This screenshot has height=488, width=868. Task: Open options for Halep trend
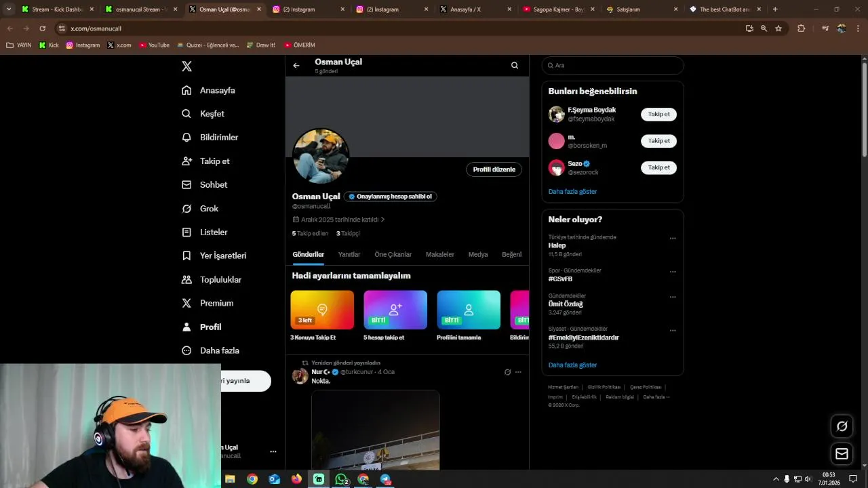point(673,239)
